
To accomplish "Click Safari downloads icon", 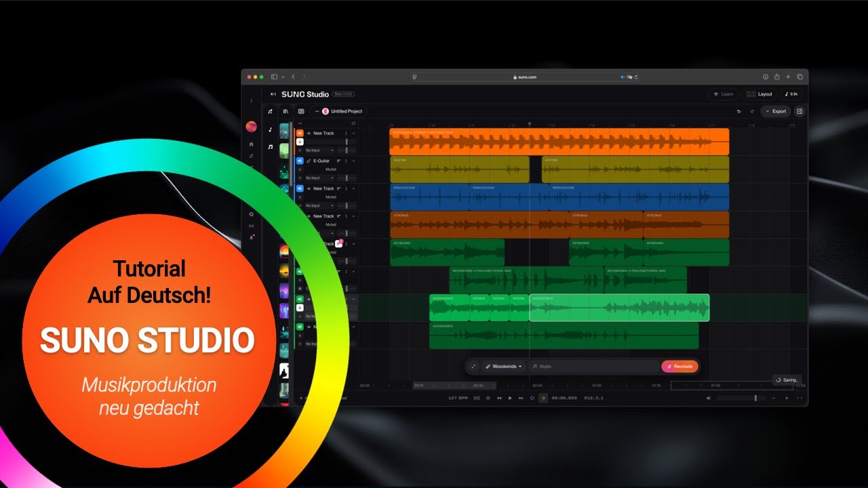I will point(766,77).
